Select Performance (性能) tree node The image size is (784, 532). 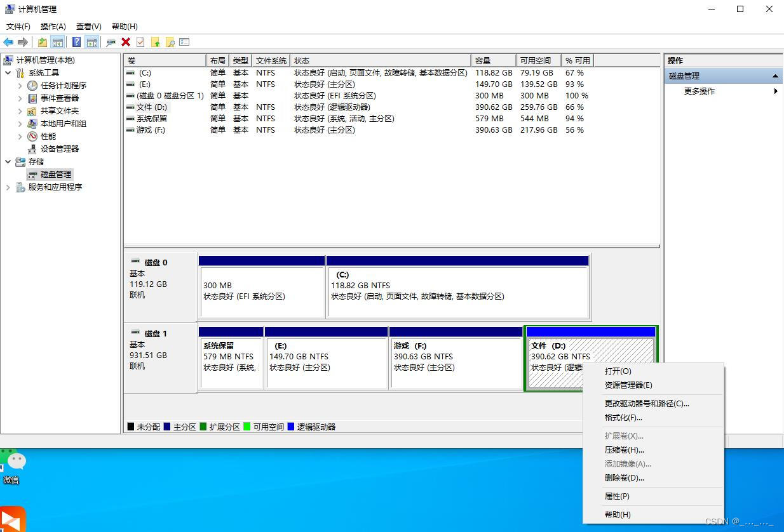click(48, 136)
